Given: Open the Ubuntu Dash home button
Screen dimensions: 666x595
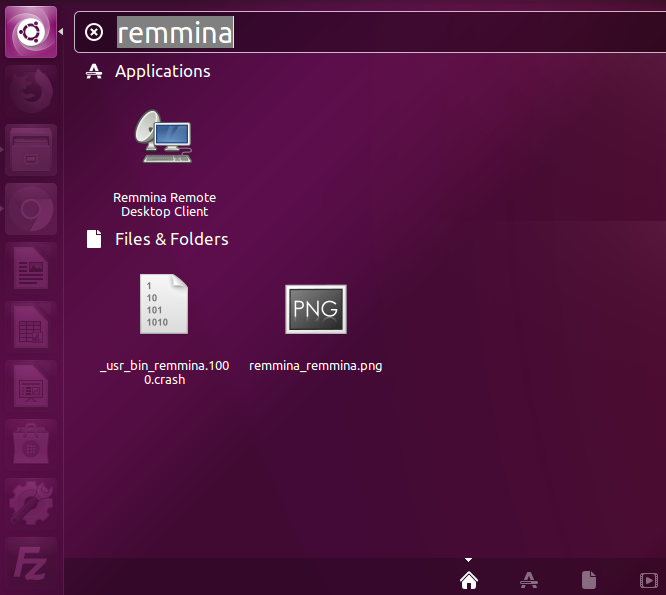Looking at the screenshot, I should (x=31, y=32).
